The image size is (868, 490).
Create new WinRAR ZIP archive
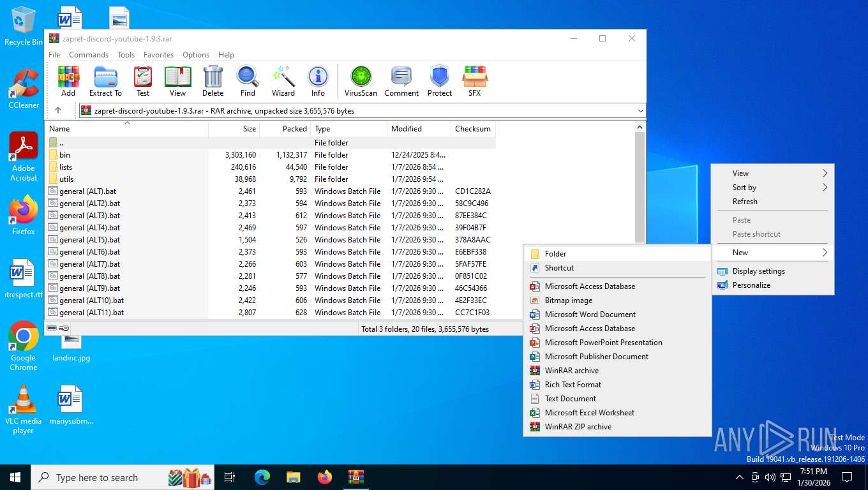click(x=617, y=427)
